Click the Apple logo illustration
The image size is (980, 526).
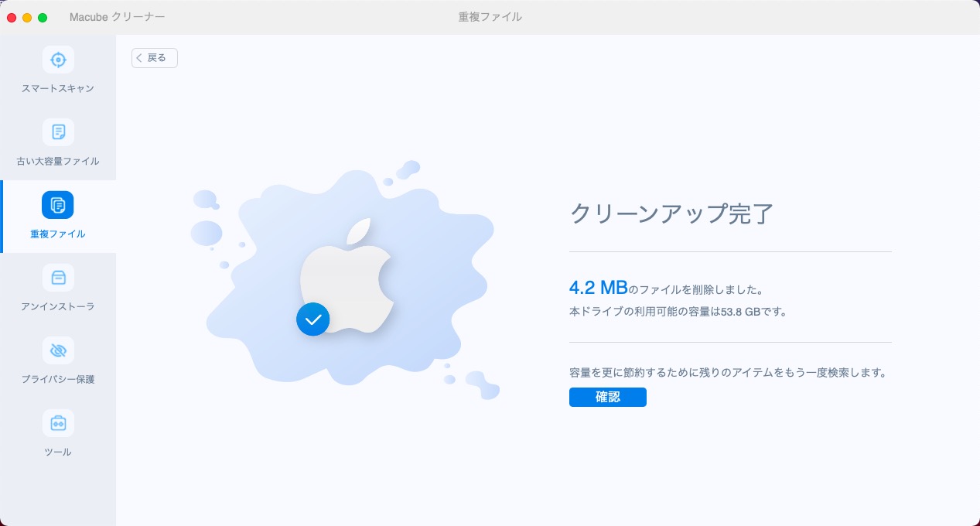347,276
